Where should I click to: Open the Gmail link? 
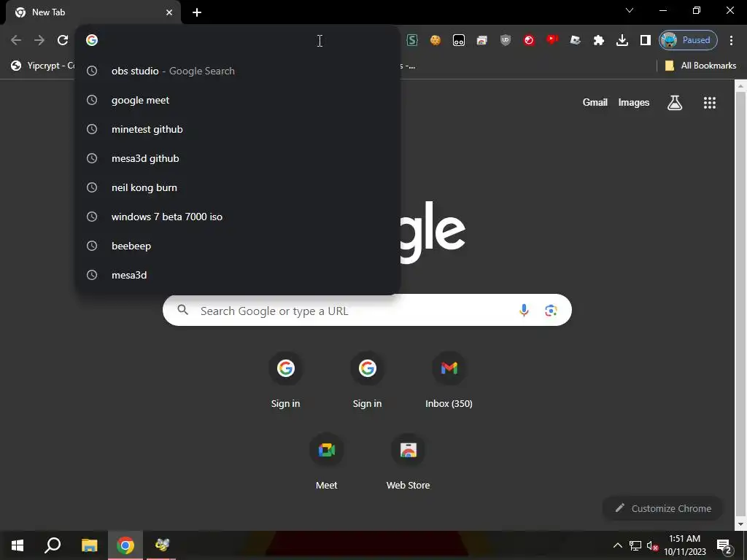595,102
